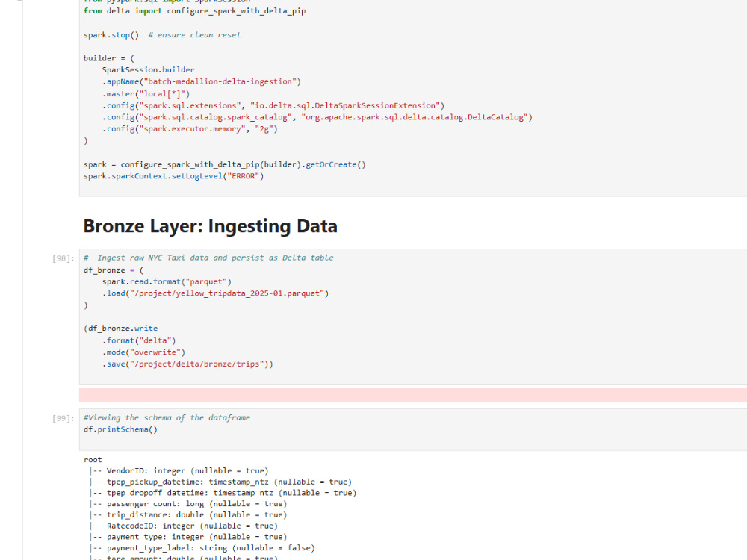Click the execution prompt [98]:
This screenshot has width=747, height=560.
tap(63, 258)
